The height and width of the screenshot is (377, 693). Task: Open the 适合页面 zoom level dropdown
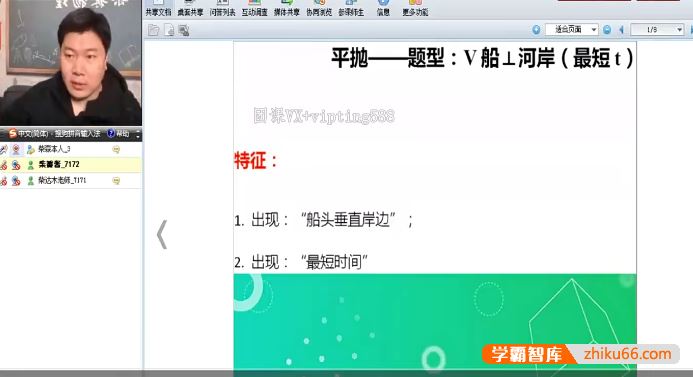pos(571,30)
